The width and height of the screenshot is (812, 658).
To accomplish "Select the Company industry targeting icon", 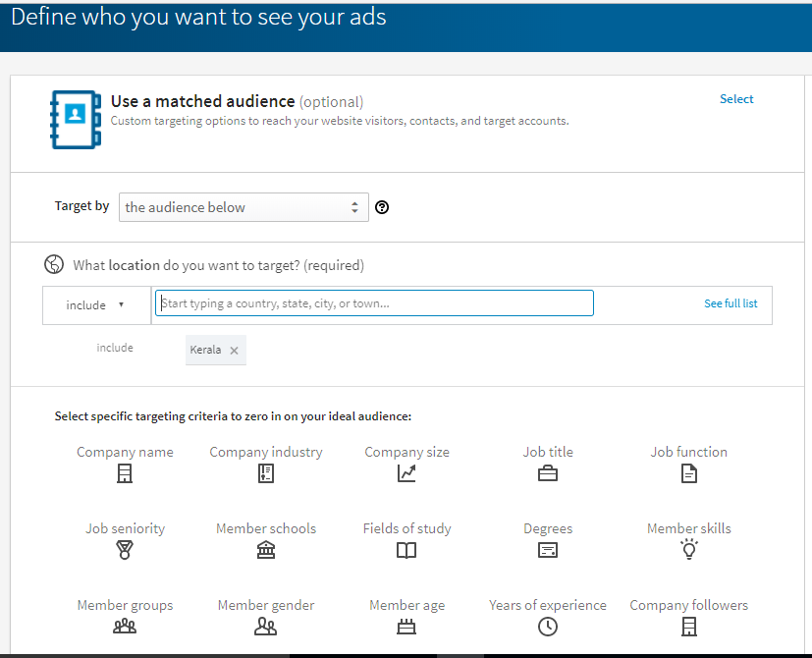I will click(x=266, y=473).
